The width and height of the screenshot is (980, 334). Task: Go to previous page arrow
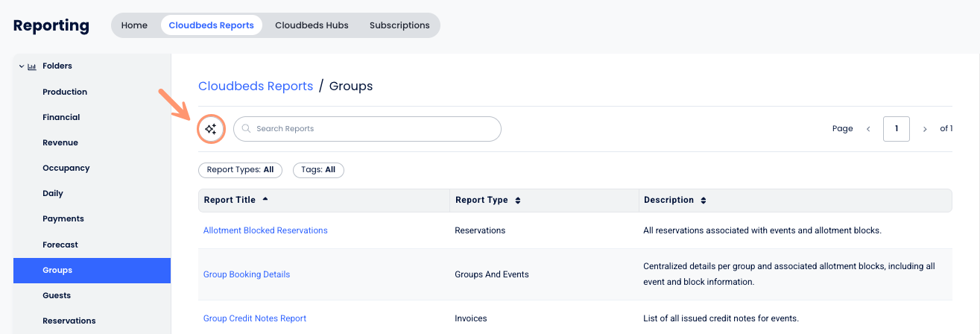868,129
